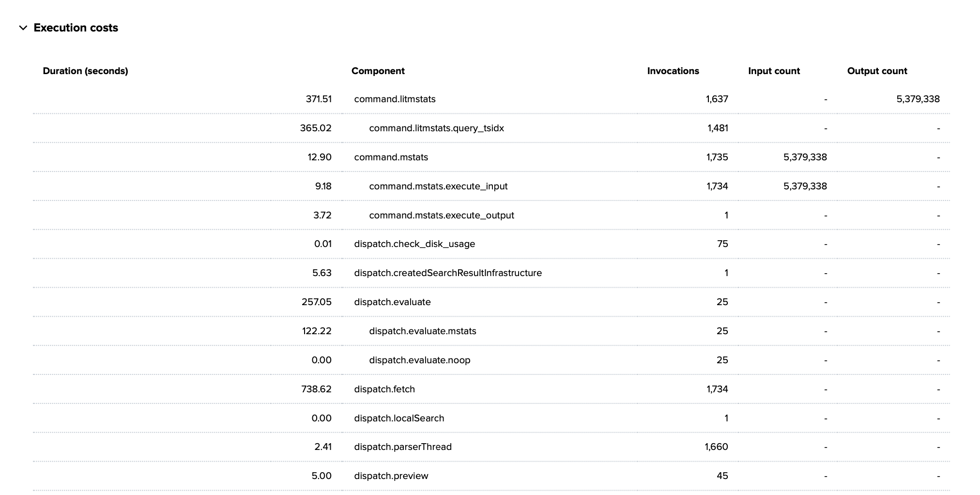This screenshot has width=980, height=495.
Task: Click dispatch.evaluate.noop sub-component
Action: 419,360
